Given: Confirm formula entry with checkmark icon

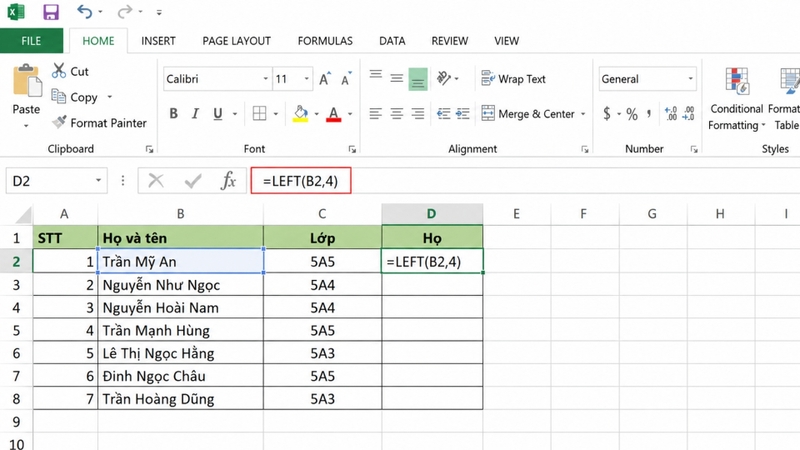Looking at the screenshot, I should click(x=193, y=181).
